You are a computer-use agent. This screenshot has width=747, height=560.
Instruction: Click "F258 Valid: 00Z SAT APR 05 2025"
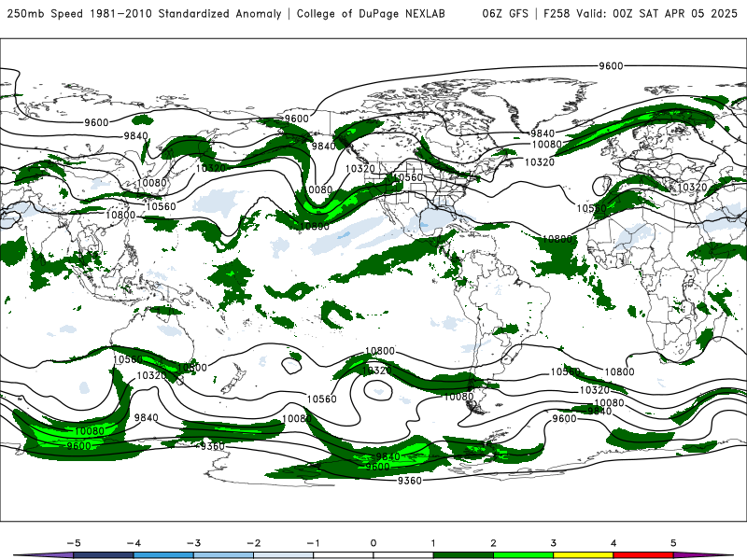[x=641, y=14]
